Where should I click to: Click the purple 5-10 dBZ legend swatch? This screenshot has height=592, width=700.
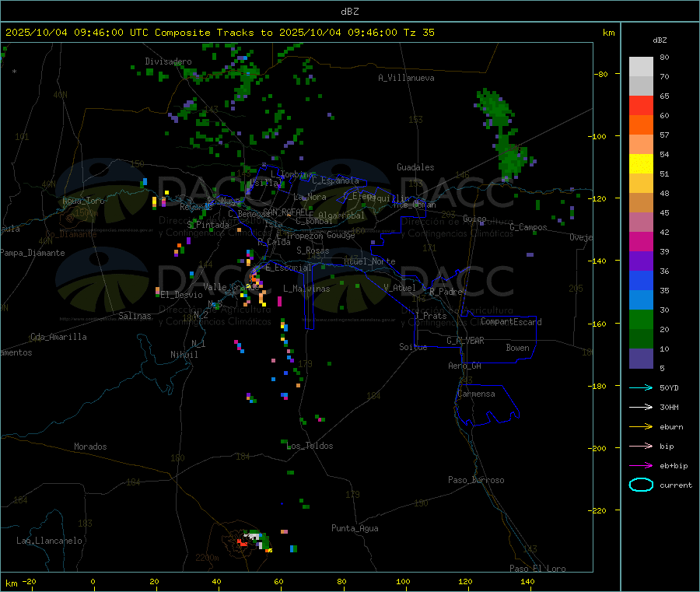coord(641,358)
